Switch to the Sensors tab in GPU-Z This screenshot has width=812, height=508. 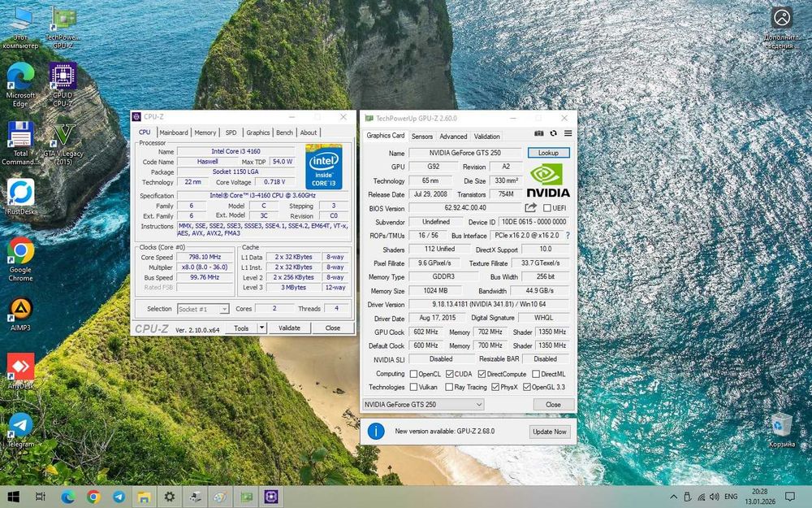[x=421, y=137]
